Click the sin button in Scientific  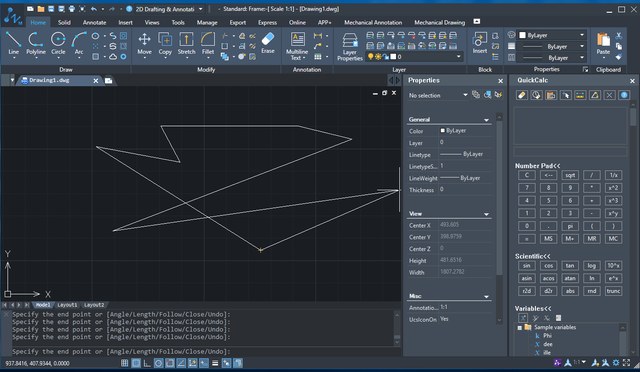click(x=527, y=265)
